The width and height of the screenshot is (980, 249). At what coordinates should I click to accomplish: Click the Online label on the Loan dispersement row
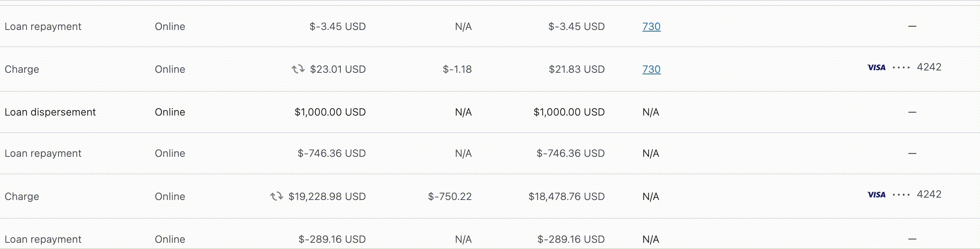pyautogui.click(x=170, y=112)
